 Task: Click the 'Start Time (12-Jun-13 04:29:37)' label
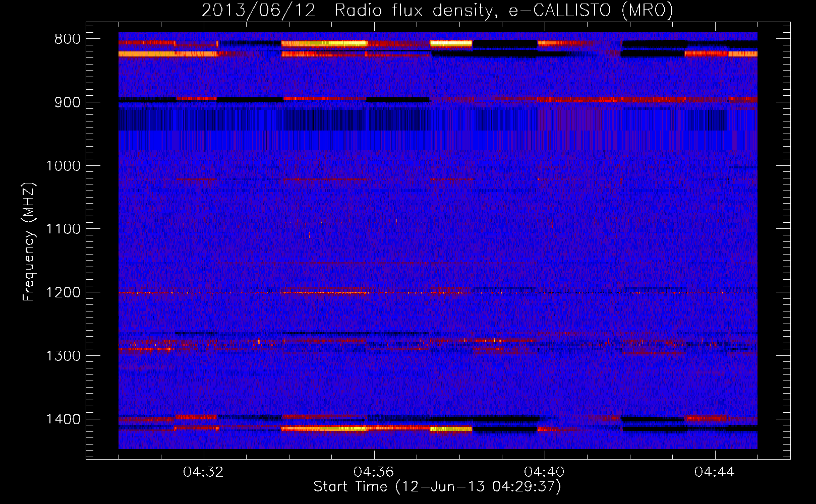coord(437,487)
